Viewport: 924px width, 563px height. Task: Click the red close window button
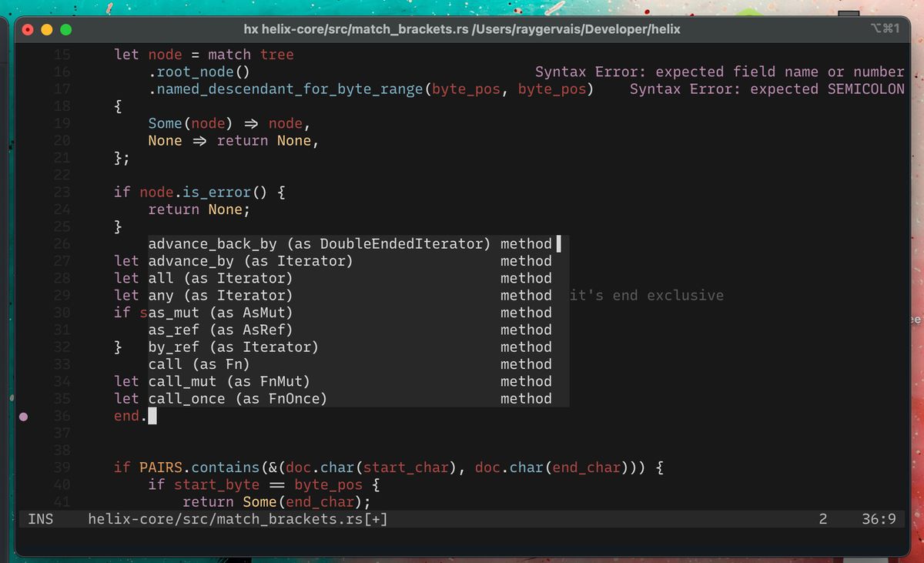point(28,29)
